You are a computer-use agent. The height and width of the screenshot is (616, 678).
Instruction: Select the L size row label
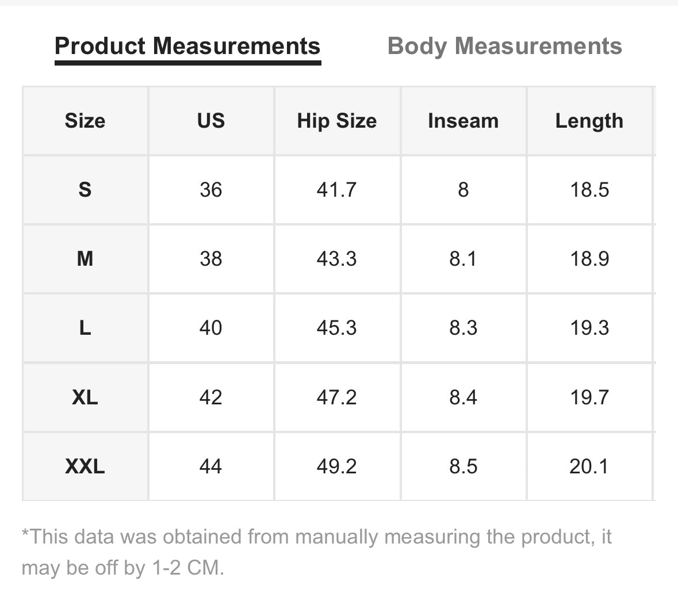point(85,328)
